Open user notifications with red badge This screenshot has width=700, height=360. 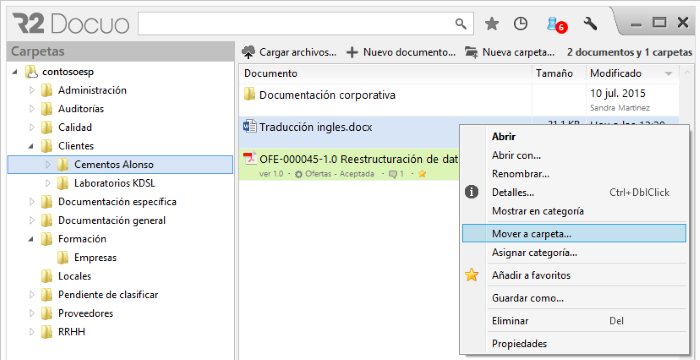[x=556, y=24]
